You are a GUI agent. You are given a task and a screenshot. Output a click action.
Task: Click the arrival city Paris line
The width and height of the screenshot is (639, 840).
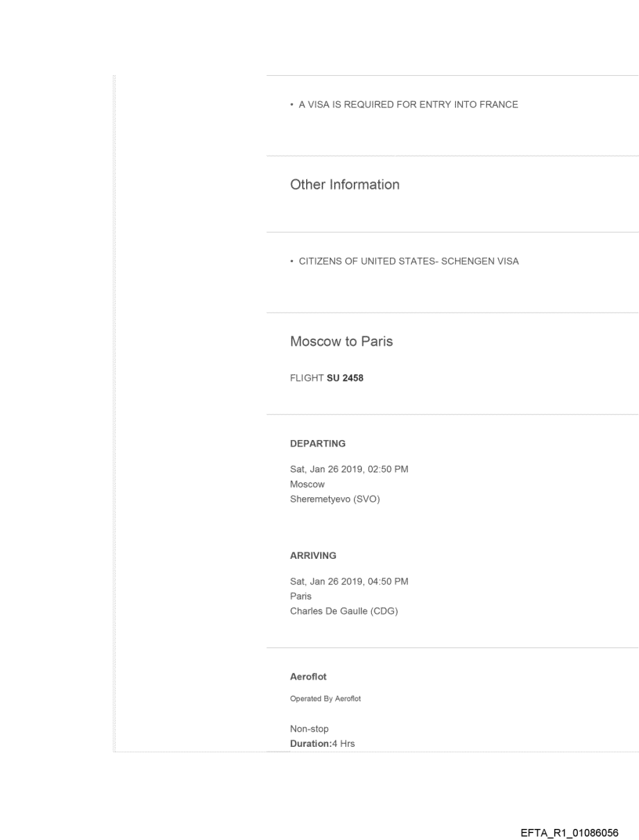tap(301, 596)
